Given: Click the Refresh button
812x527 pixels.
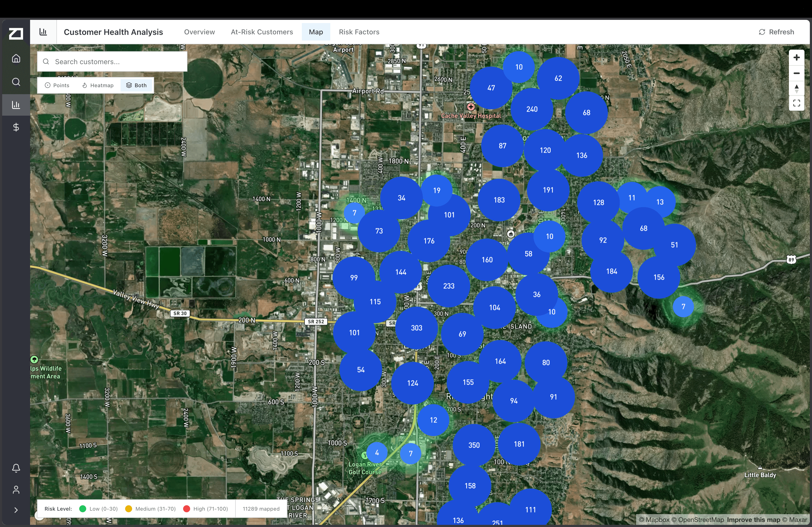Looking at the screenshot, I should 776,32.
